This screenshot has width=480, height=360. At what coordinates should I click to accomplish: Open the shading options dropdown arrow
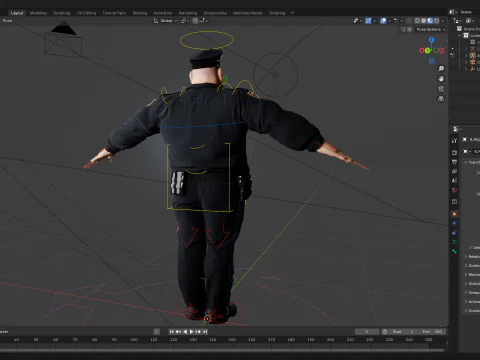[443, 21]
